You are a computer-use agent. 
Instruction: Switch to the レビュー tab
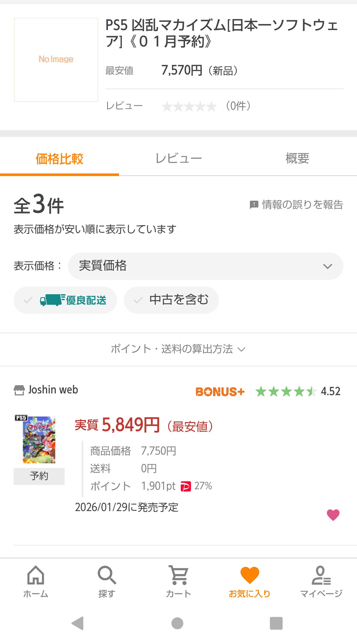tap(178, 158)
